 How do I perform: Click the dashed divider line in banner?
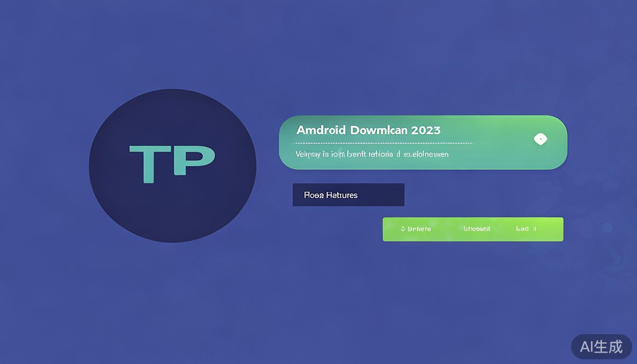pyautogui.click(x=384, y=143)
